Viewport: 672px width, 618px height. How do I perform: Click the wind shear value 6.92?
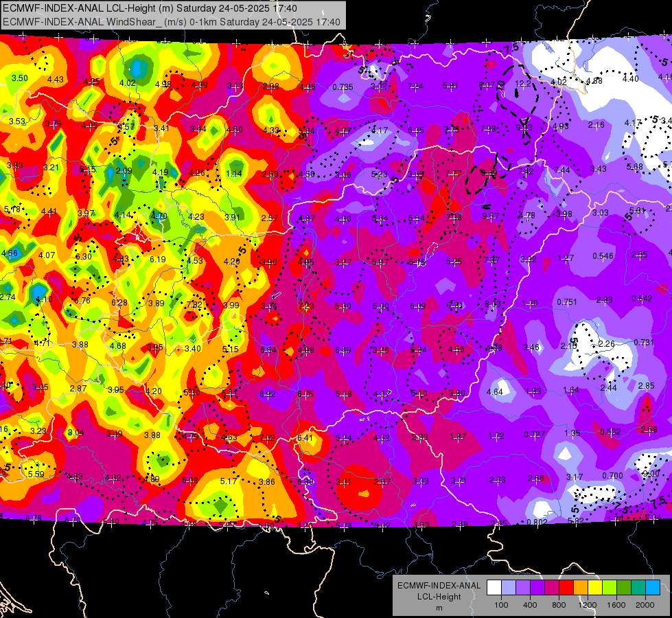[268, 393]
